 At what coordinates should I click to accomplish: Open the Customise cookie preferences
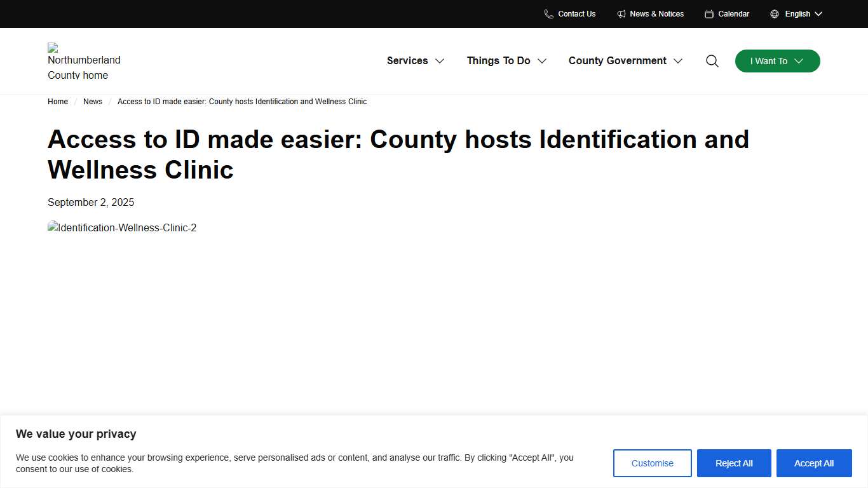click(652, 463)
